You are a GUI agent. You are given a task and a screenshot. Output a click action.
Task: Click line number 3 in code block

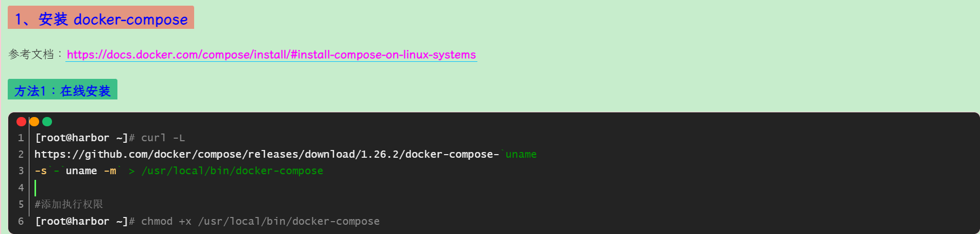click(21, 171)
